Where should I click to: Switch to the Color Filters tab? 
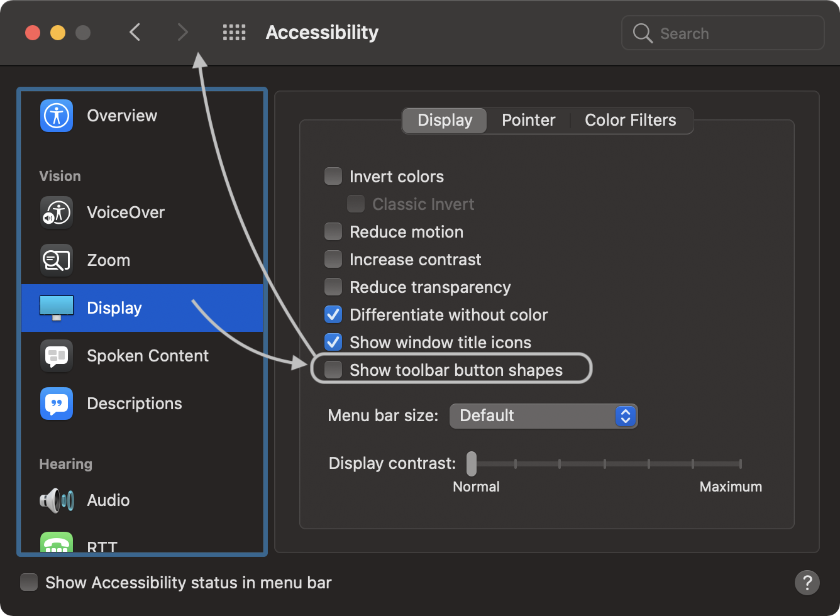[630, 121]
